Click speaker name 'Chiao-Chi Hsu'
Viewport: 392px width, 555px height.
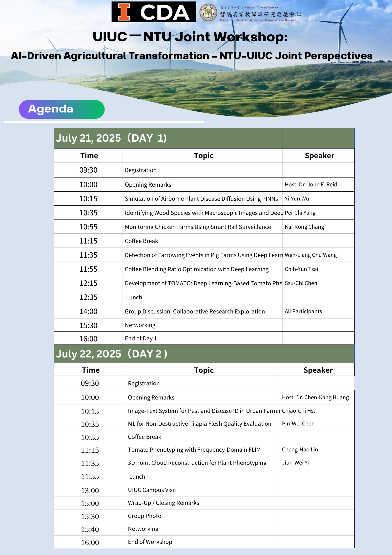click(x=299, y=411)
